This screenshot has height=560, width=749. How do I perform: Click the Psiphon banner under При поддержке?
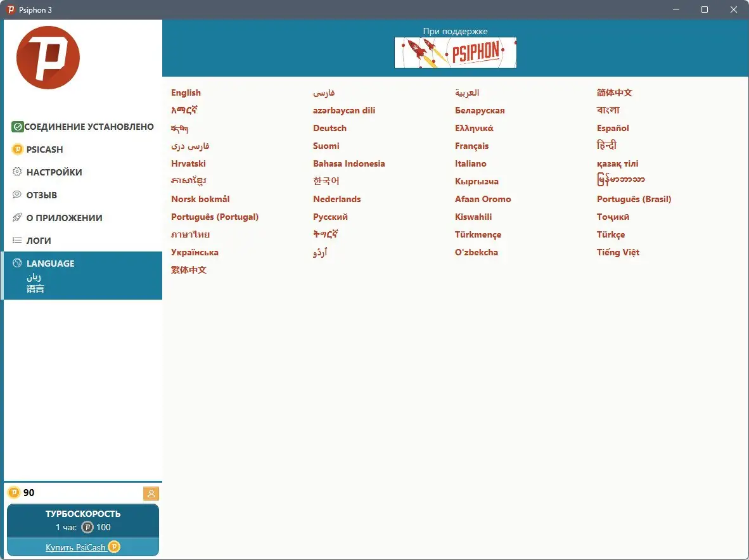click(455, 53)
